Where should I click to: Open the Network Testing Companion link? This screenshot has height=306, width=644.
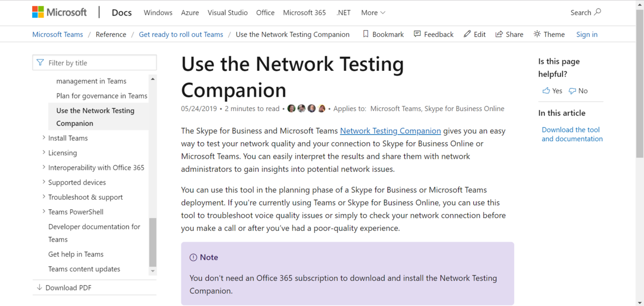pyautogui.click(x=391, y=130)
